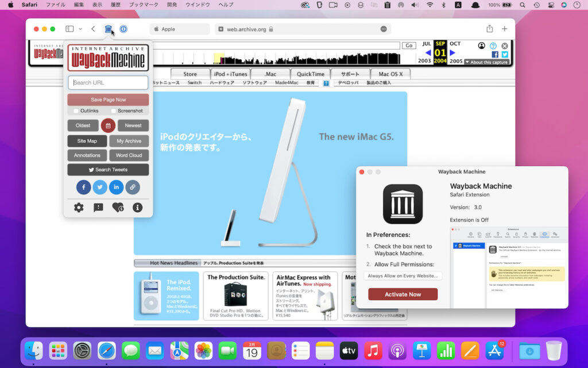
Task: Open the ブックマーク menu in menu bar
Action: point(144,5)
